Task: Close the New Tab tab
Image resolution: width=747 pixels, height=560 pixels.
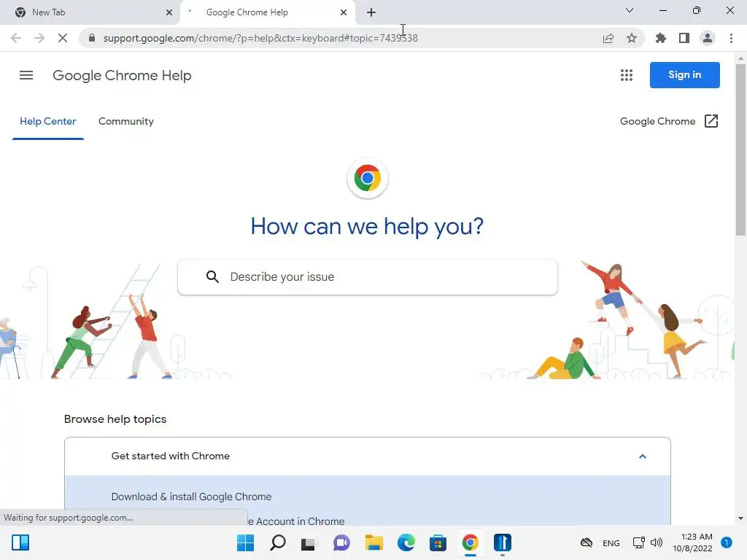Action: tap(169, 12)
